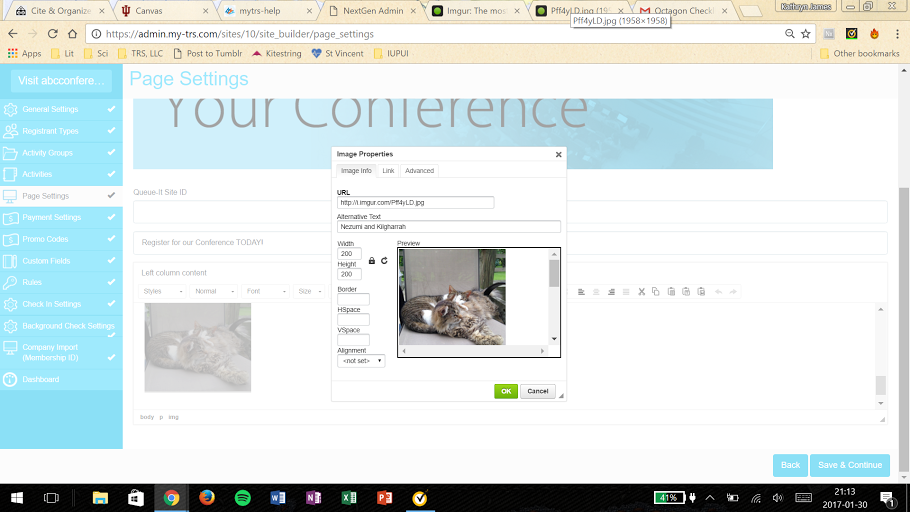Click the Alternative Text input field
The height and width of the screenshot is (512, 910).
pos(449,227)
